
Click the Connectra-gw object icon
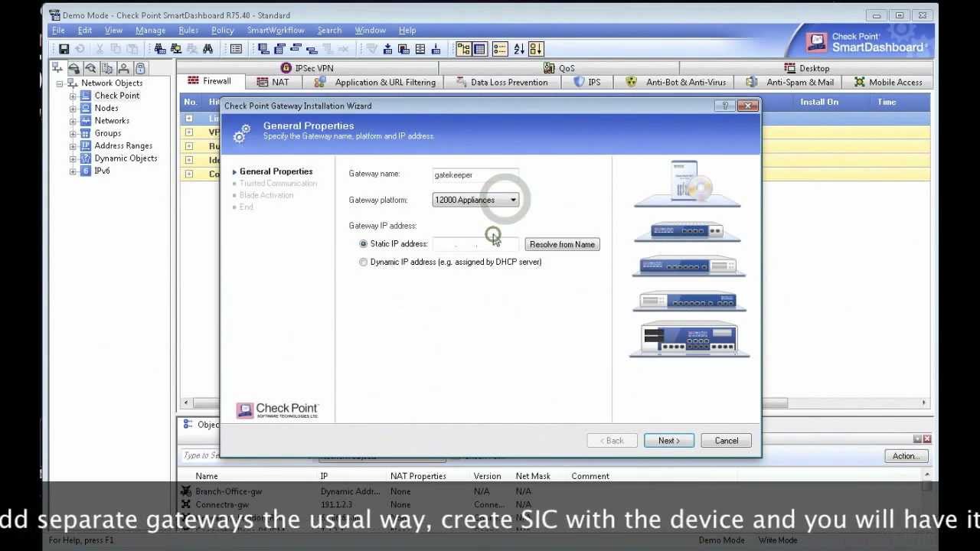pyautogui.click(x=185, y=504)
